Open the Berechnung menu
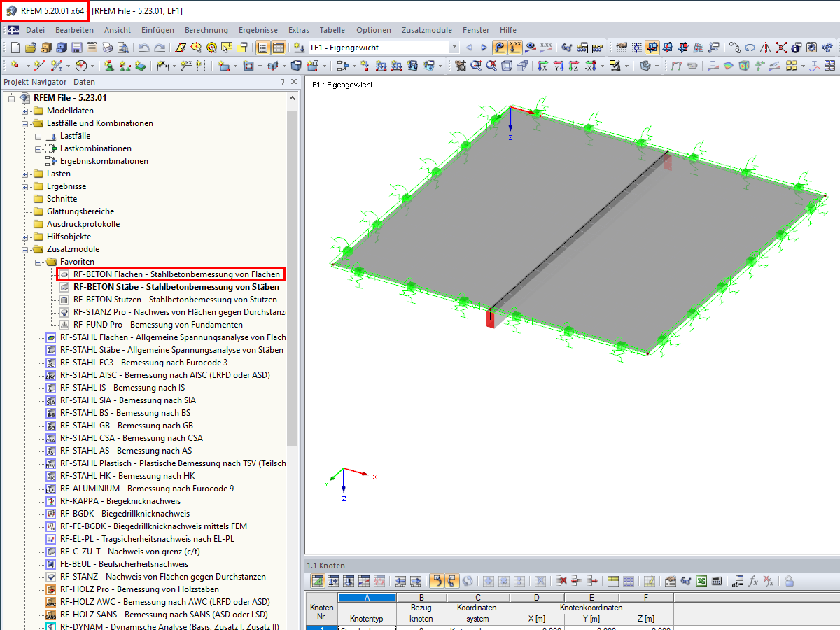840x630 pixels. click(x=207, y=30)
